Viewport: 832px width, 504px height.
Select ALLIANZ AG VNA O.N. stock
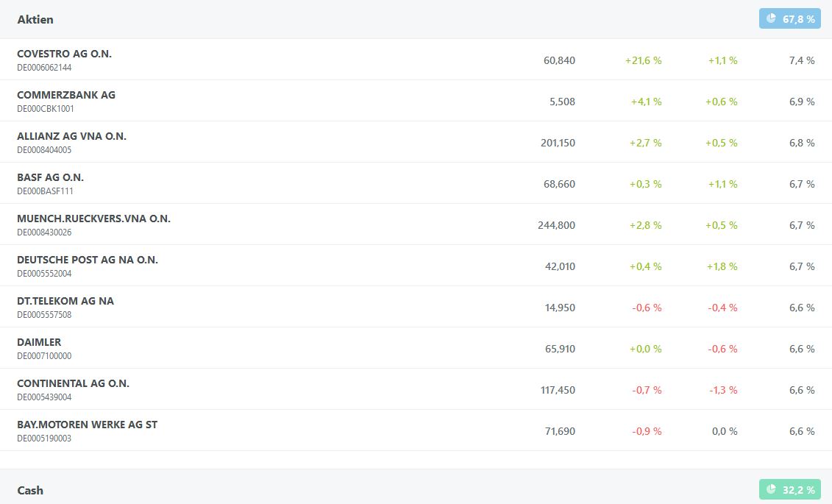click(71, 136)
